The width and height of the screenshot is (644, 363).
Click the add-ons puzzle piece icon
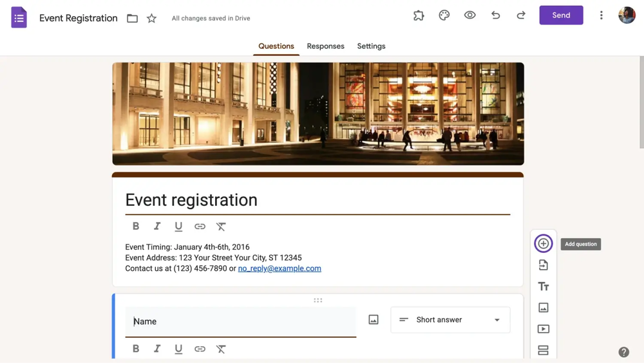pos(419,15)
